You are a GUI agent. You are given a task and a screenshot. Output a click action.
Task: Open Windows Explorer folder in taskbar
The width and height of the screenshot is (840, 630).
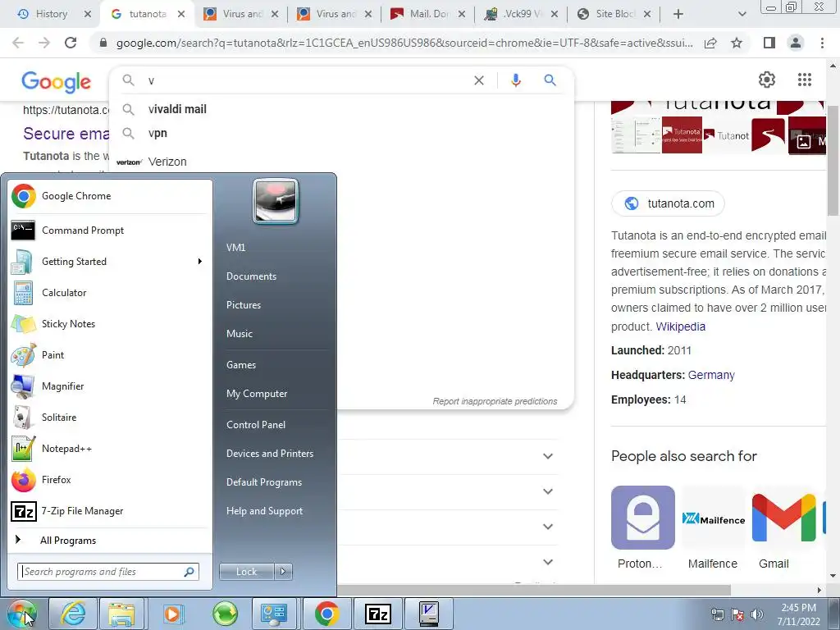pyautogui.click(x=121, y=614)
